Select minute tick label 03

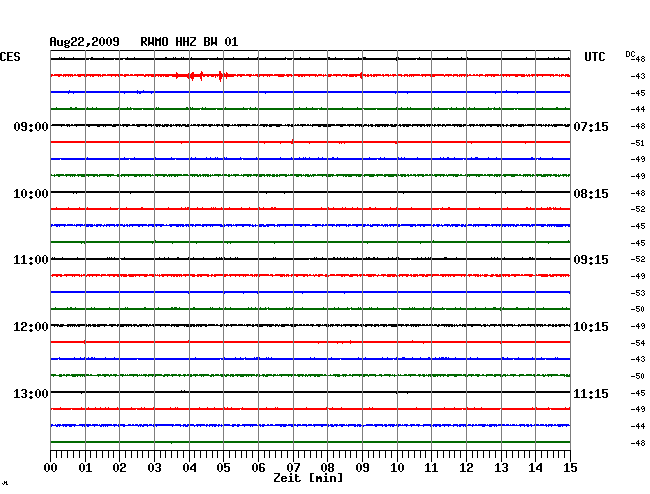(154, 467)
